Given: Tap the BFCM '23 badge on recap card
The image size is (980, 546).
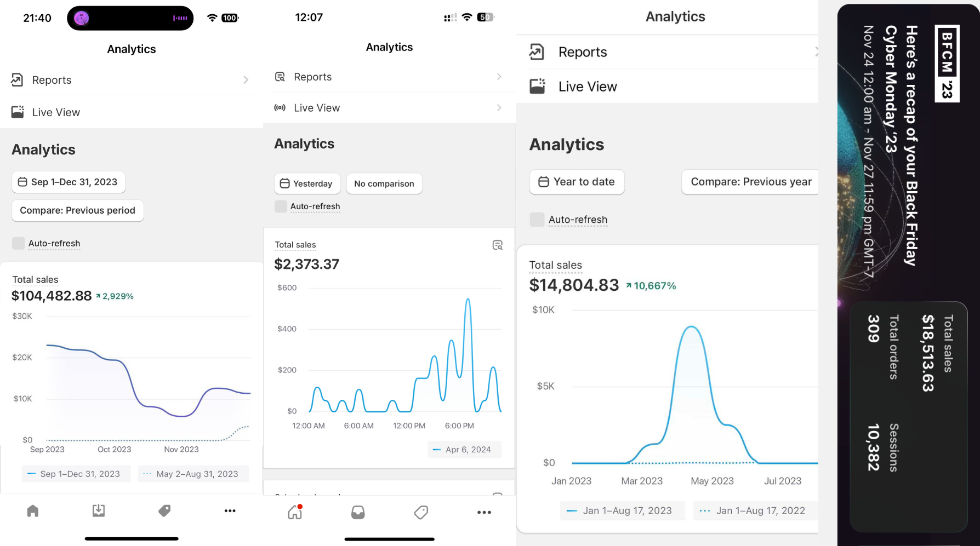Looking at the screenshot, I should coord(947,64).
